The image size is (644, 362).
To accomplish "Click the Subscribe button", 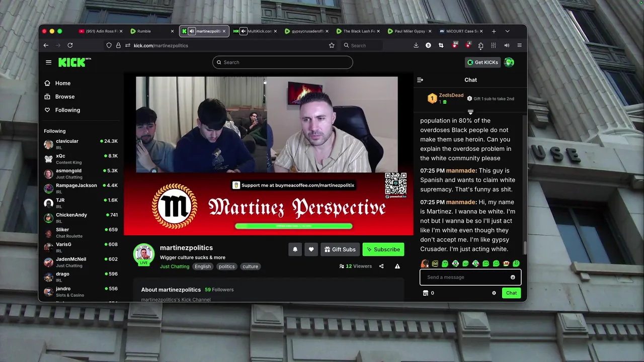I will 383,249.
